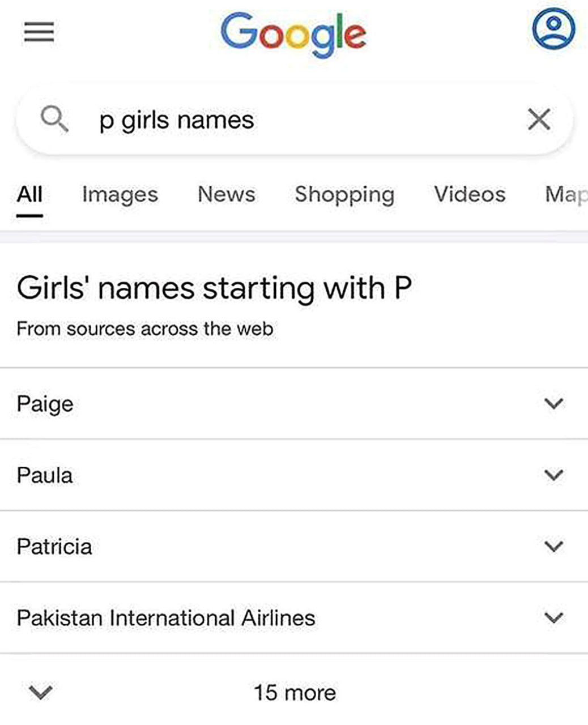Select the All tab
Image resolution: width=588 pixels, height=725 pixels.
pos(29,194)
